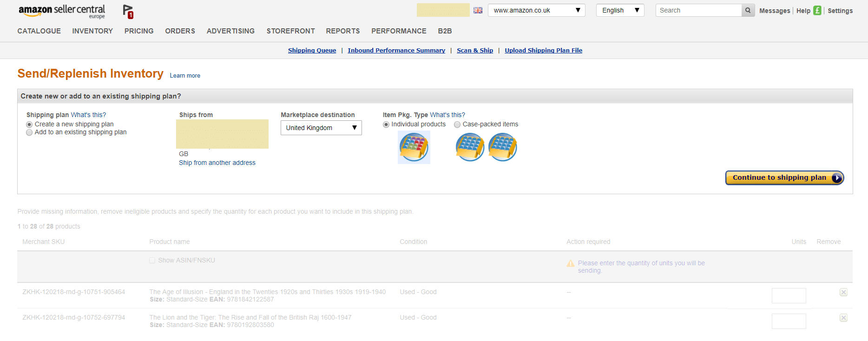Click the search magnifier button
Image resolution: width=868 pixels, height=341 pixels.
[748, 10]
